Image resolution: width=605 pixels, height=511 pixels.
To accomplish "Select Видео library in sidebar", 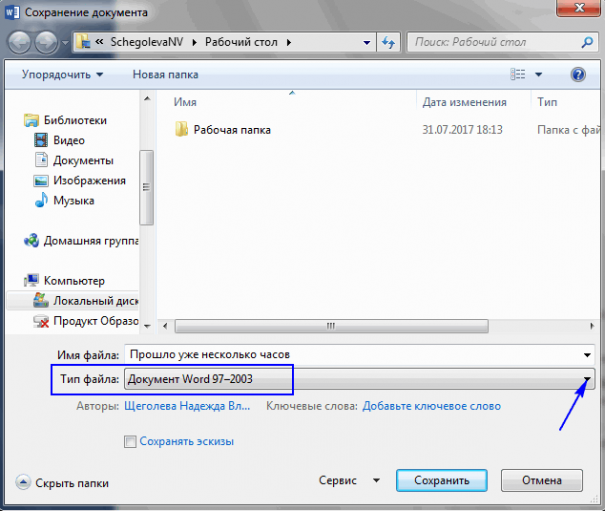I will point(69,140).
